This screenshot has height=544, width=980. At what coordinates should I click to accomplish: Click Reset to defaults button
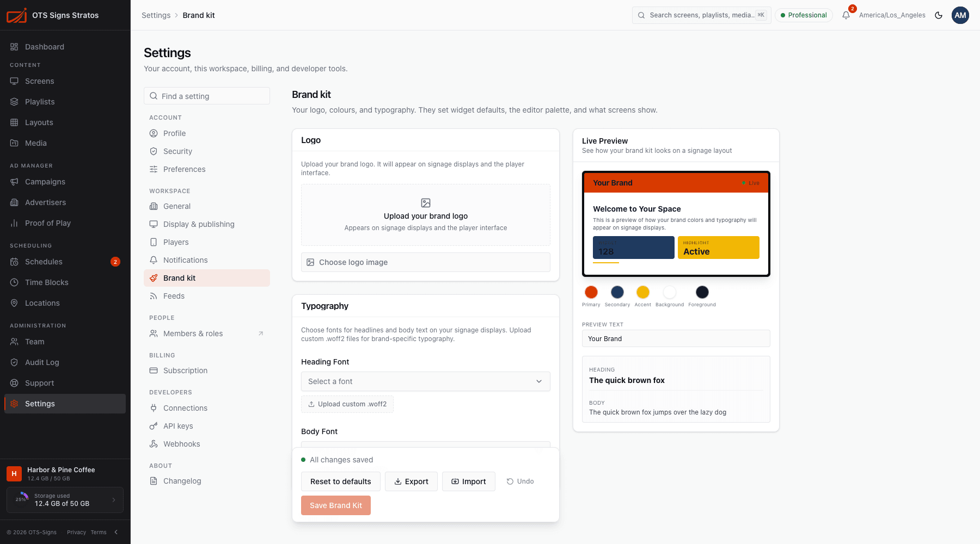click(x=341, y=481)
